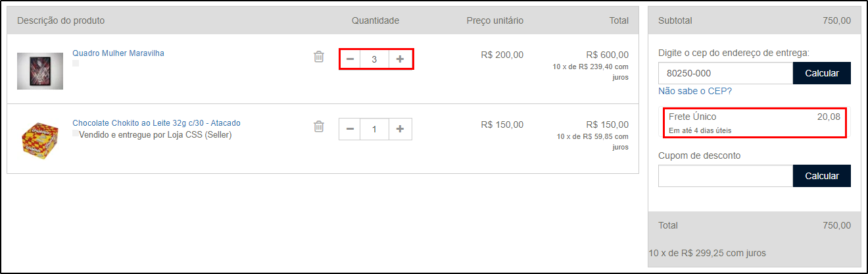The width and height of the screenshot is (868, 274).
Task: Select the Frete Único shipping option
Action: click(754, 123)
